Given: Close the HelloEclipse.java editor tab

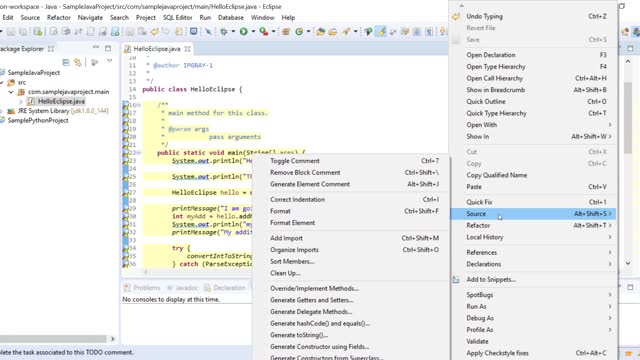Looking at the screenshot, I should pyautogui.click(x=187, y=49).
